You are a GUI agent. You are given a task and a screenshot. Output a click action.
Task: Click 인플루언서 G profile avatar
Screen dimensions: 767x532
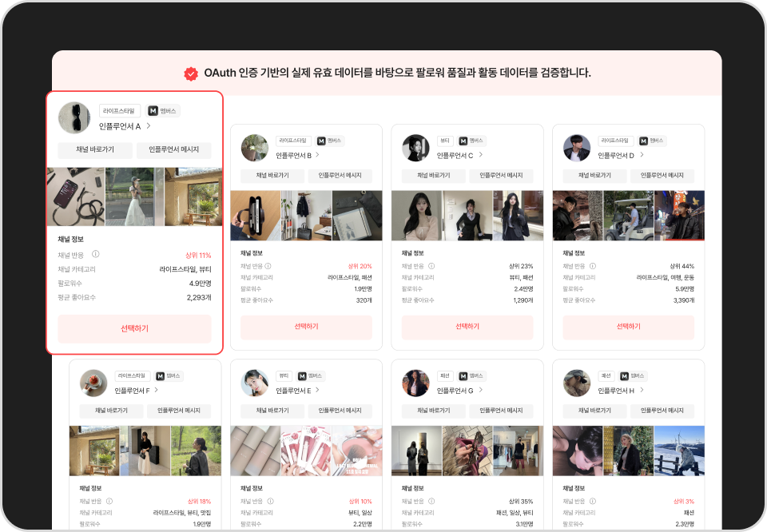click(x=415, y=383)
